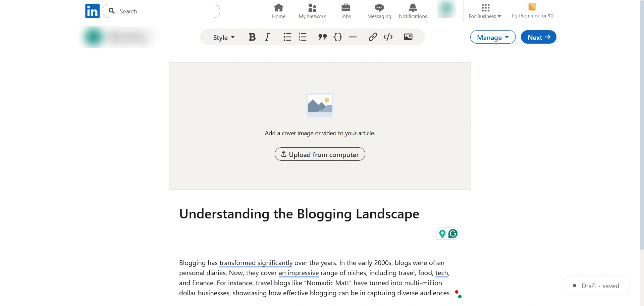Insert an image from the toolbar
The width and height of the screenshot is (644, 306).
408,37
